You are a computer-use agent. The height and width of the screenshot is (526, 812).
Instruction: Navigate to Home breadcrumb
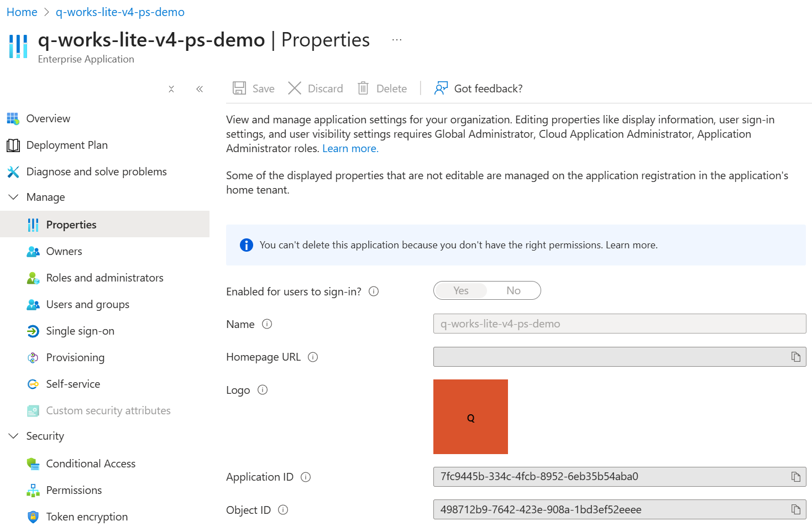click(x=22, y=12)
